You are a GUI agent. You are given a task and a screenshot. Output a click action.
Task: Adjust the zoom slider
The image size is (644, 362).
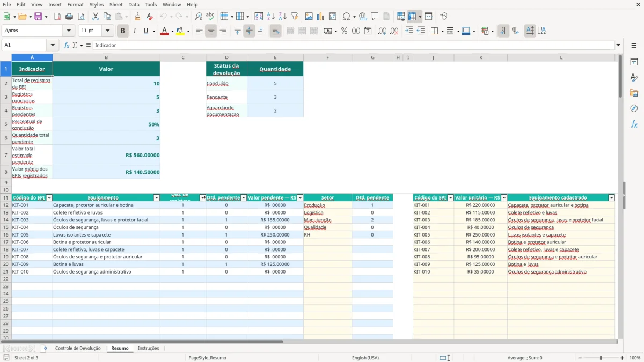pyautogui.click(x=601, y=358)
